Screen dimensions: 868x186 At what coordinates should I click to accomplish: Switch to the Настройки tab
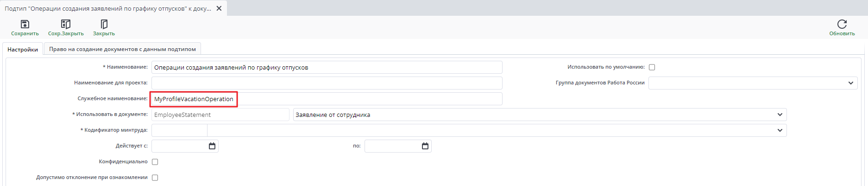pyautogui.click(x=23, y=49)
